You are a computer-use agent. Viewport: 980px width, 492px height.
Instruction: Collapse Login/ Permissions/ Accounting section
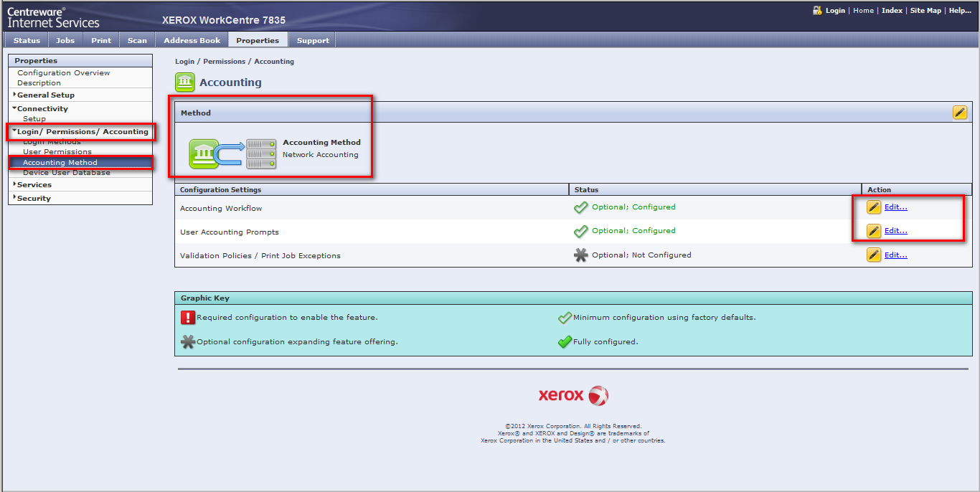[x=82, y=132]
